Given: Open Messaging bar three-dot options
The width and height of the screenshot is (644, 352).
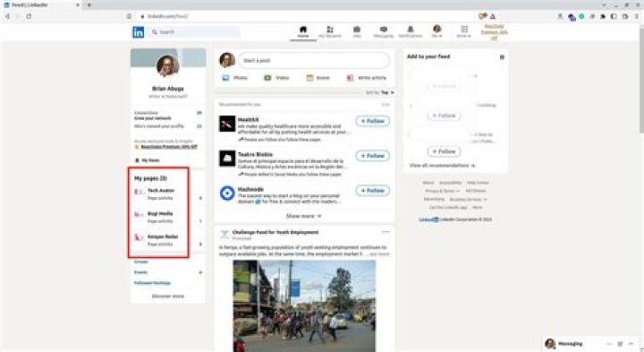Looking at the screenshot, I should pos(609,344).
